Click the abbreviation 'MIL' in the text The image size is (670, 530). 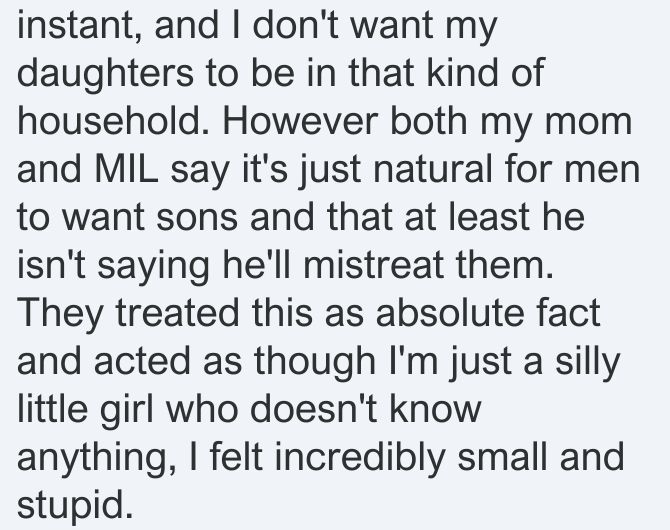[x=126, y=169]
